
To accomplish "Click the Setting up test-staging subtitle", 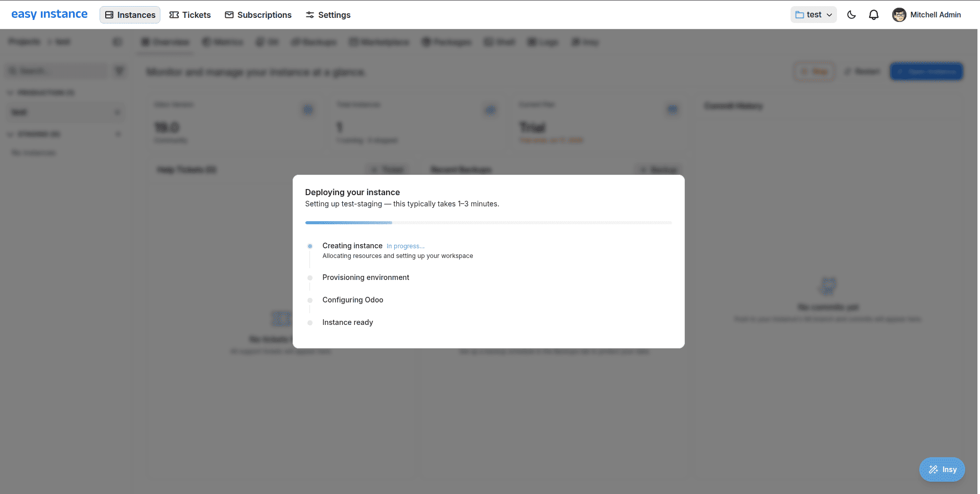I will (x=402, y=204).
